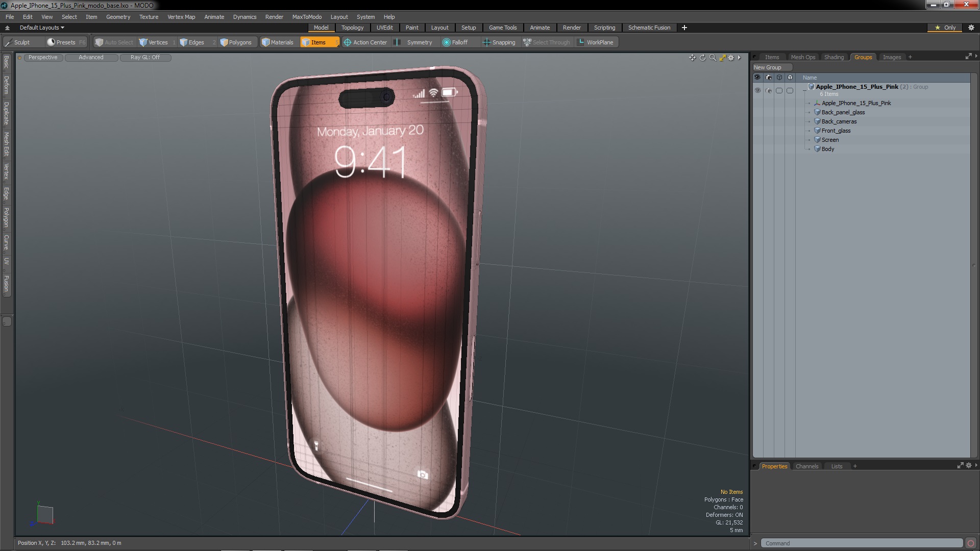Add a new tab beside Lists
Viewport: 980px width, 551px height.
pyautogui.click(x=855, y=466)
